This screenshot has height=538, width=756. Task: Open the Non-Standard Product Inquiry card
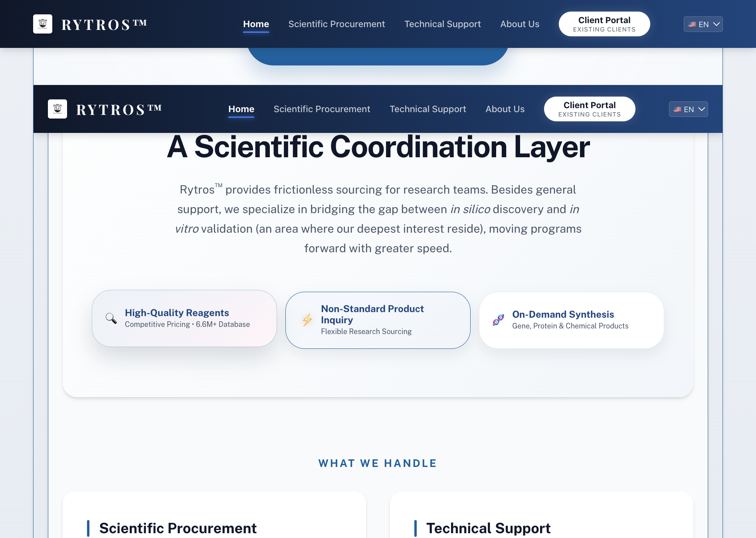click(378, 320)
